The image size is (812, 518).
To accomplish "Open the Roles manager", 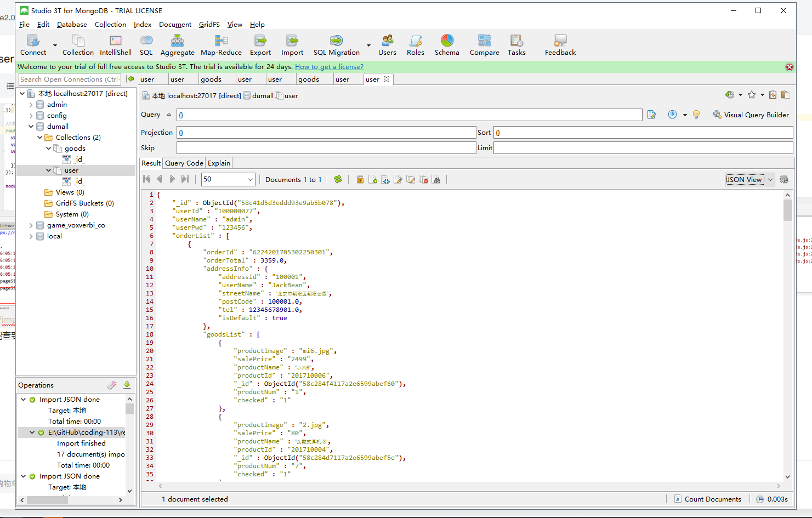I will (416, 45).
